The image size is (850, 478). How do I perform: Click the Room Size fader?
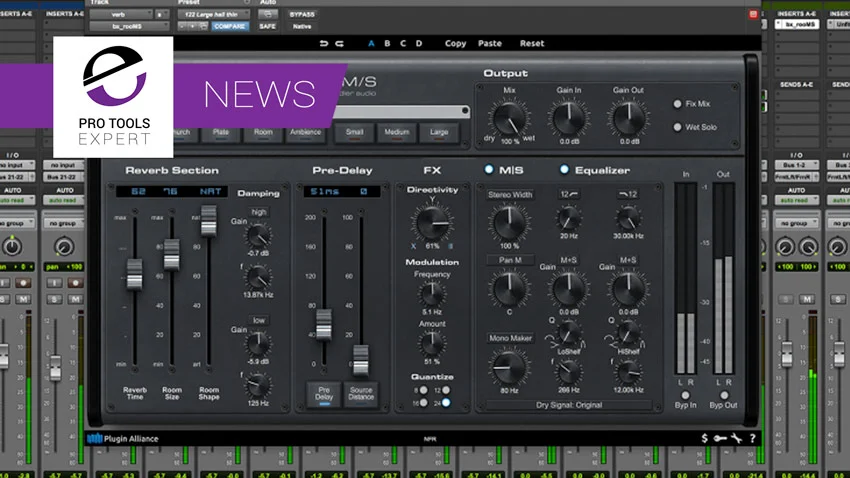click(x=171, y=254)
